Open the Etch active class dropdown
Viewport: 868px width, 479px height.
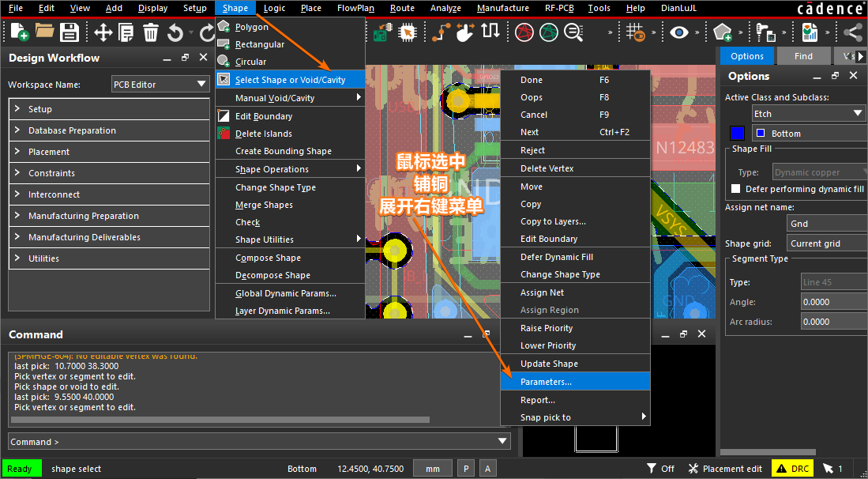click(808, 114)
